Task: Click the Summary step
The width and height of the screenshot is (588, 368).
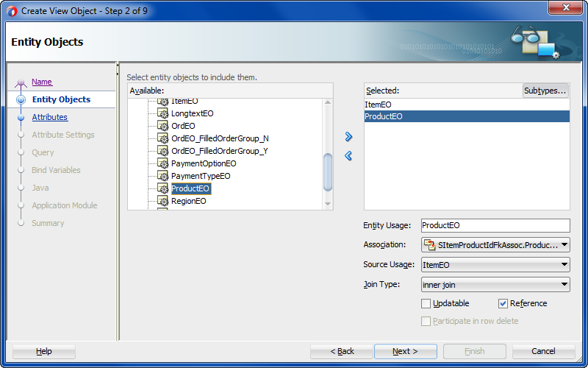Action: coord(48,223)
